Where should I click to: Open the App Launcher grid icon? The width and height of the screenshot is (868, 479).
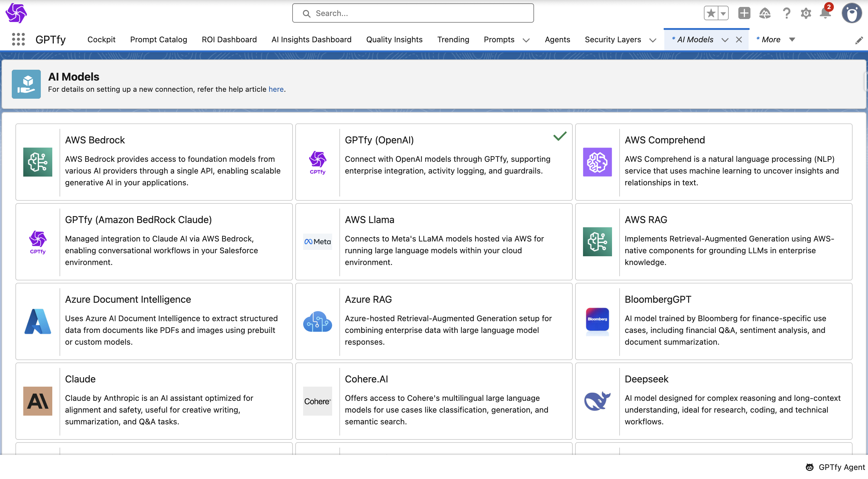pos(18,39)
